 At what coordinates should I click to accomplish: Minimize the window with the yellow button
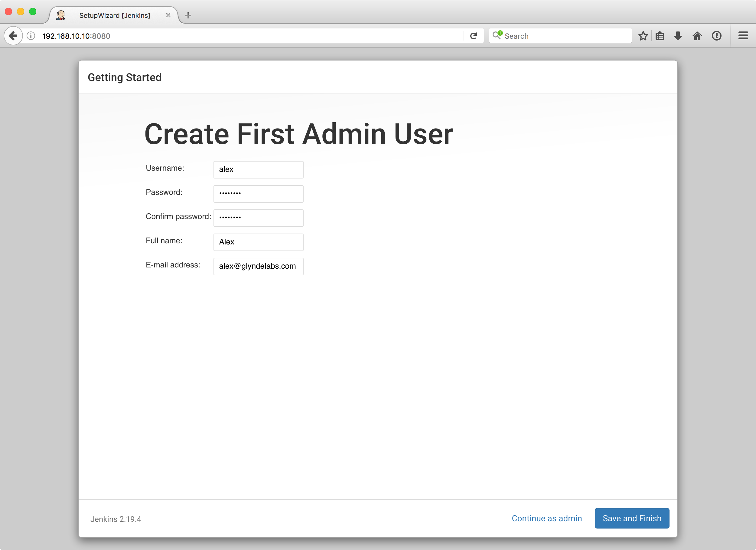click(20, 12)
